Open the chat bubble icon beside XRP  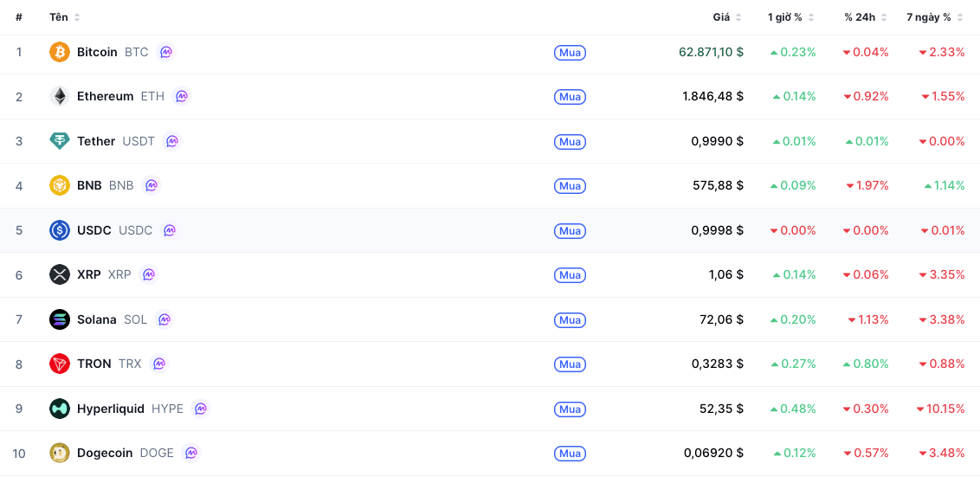(x=149, y=274)
